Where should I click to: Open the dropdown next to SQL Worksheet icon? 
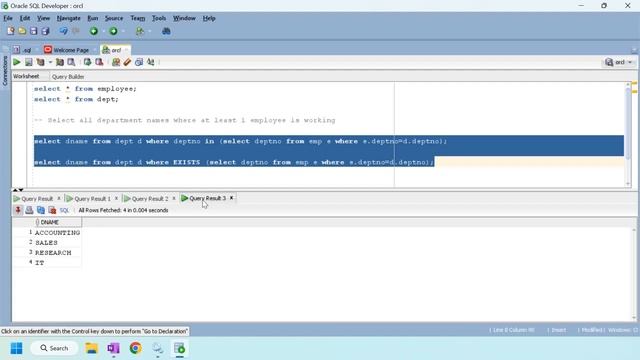pos(149,31)
